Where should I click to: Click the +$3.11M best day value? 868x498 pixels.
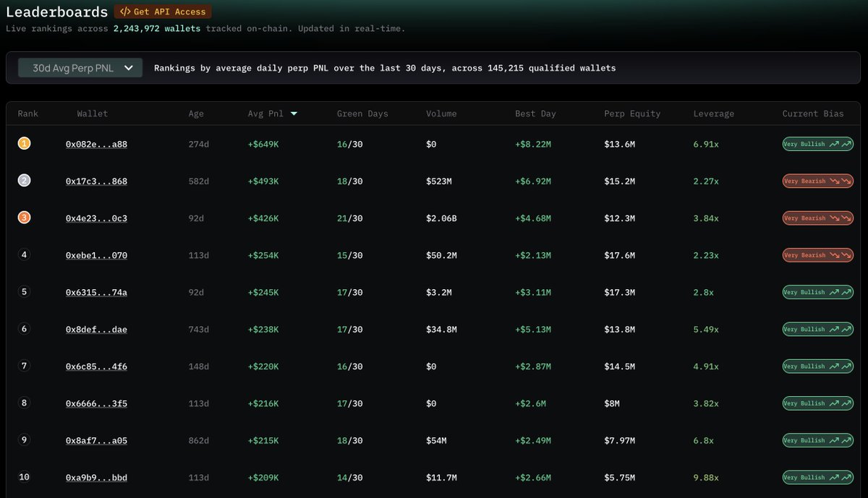click(x=533, y=292)
